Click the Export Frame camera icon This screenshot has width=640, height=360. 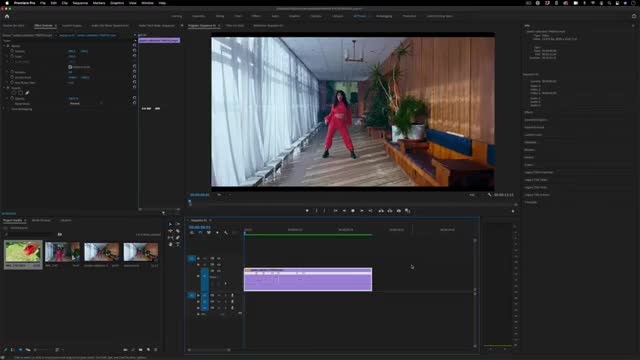(x=399, y=211)
